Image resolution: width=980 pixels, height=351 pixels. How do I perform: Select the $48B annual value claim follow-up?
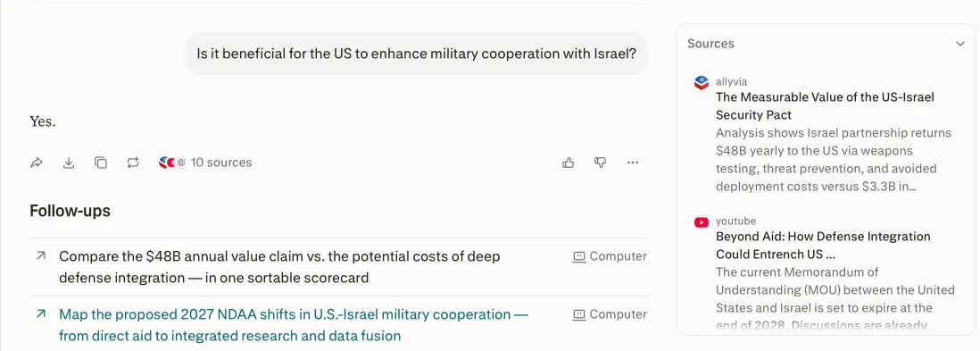[x=279, y=266]
